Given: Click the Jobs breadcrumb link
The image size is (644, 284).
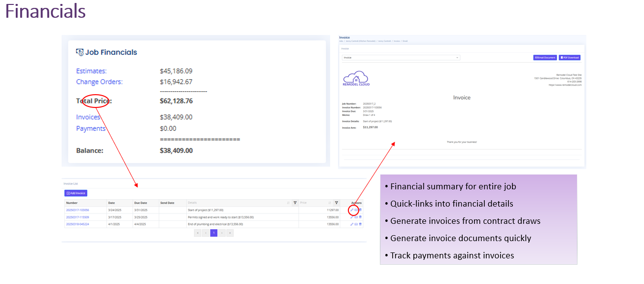Looking at the screenshot, I should point(340,41).
